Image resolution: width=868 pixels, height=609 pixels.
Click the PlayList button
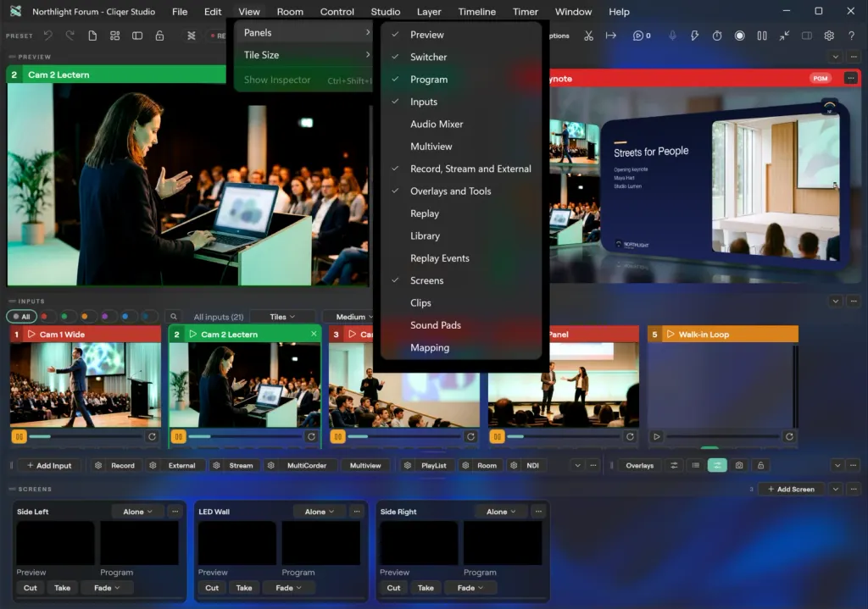point(433,465)
